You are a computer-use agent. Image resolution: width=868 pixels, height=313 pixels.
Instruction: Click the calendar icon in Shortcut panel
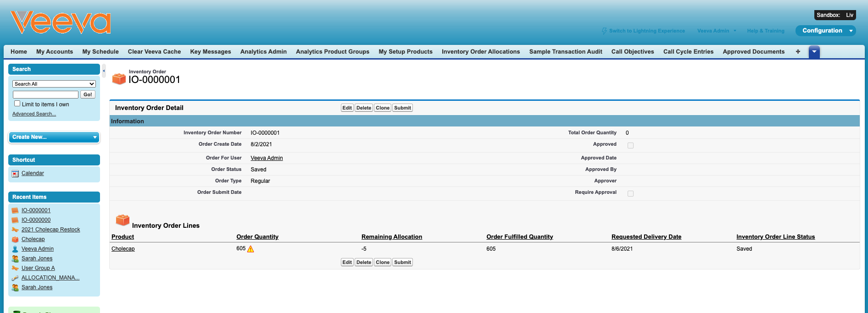(x=15, y=174)
